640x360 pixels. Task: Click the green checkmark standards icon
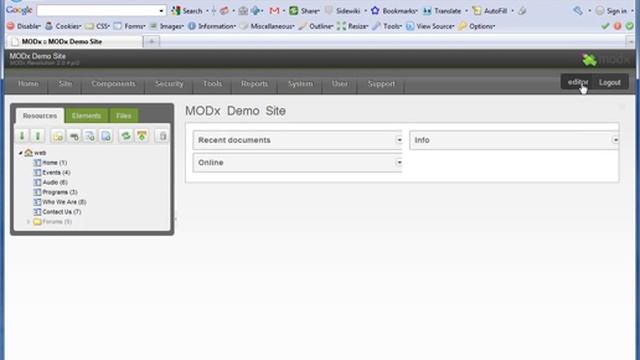click(605, 26)
